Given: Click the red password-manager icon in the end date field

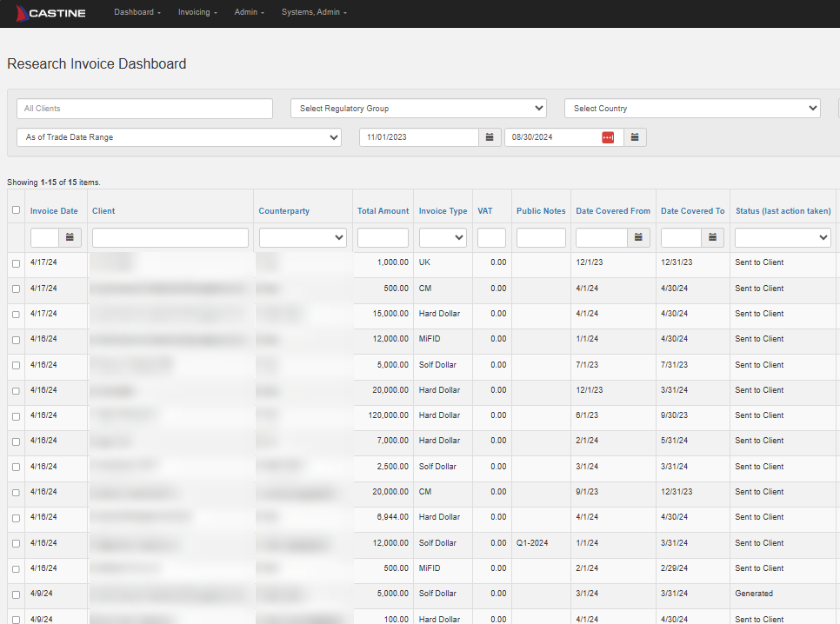Looking at the screenshot, I should [608, 137].
